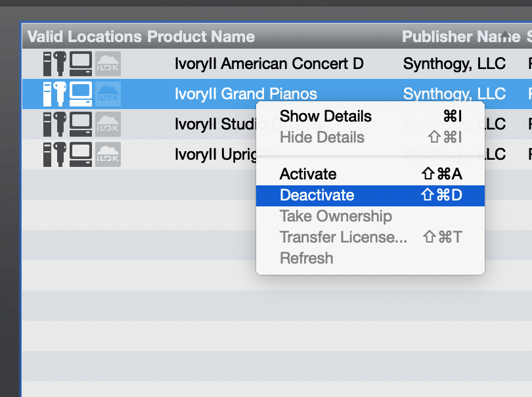Sort by Publisher Name column header

point(461,36)
